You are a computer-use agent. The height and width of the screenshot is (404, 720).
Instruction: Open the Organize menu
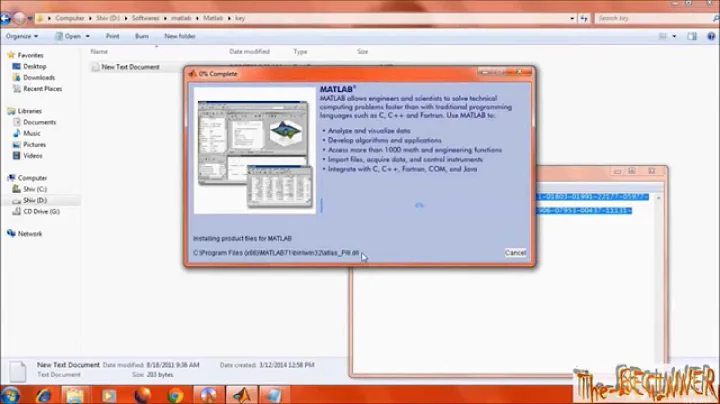point(22,36)
